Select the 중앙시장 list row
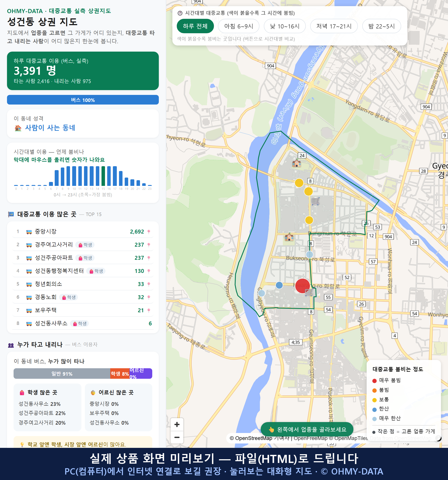Image resolution: width=448 pixels, height=480 pixels. [x=83, y=232]
